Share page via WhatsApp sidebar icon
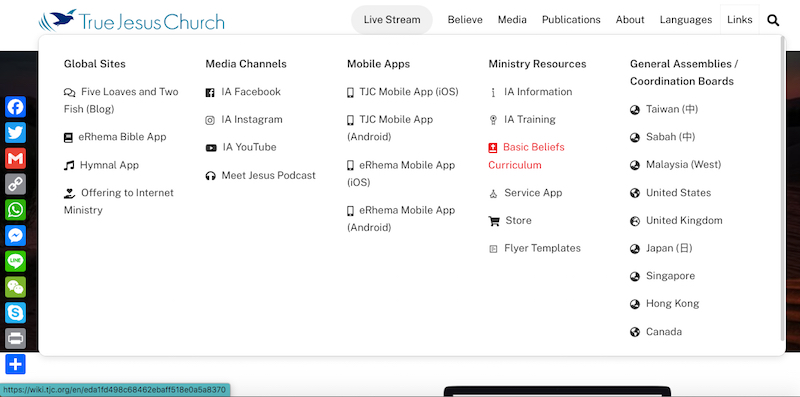This screenshot has width=800, height=397. (x=15, y=210)
